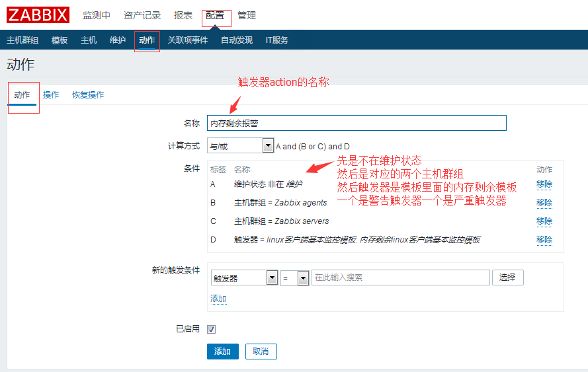Focus the 名称 input field
The image size is (588, 372).
pos(357,124)
